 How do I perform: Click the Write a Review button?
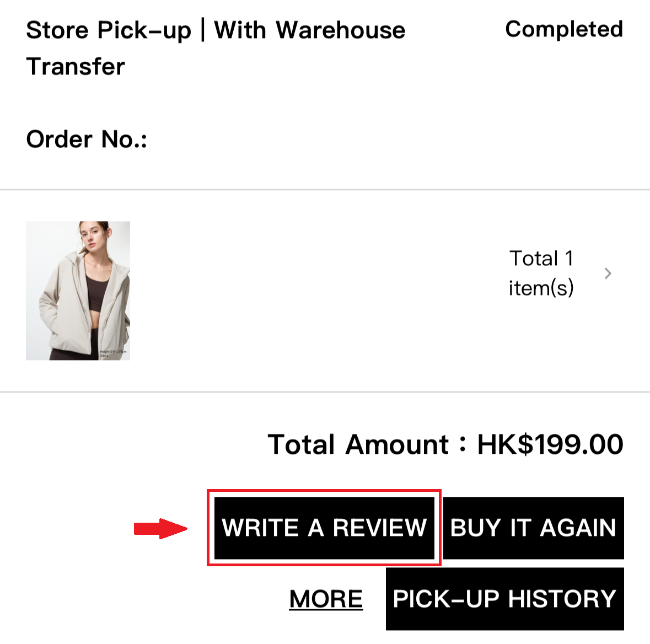(324, 528)
